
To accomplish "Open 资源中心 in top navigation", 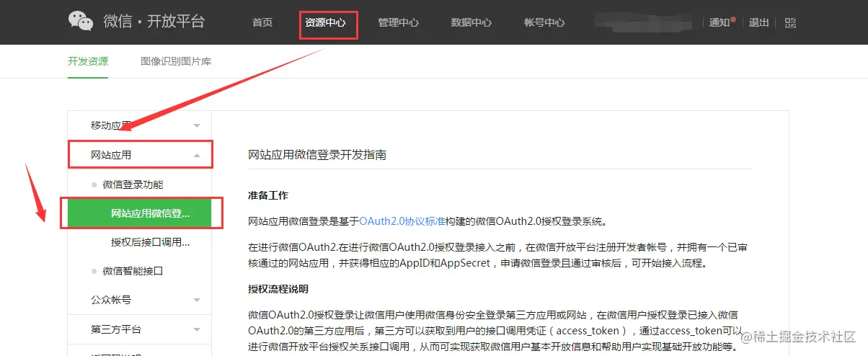I will pyautogui.click(x=326, y=22).
